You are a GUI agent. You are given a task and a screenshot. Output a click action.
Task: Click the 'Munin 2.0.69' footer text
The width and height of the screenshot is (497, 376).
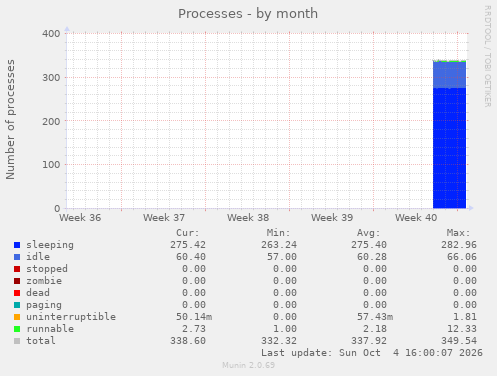pos(249,365)
